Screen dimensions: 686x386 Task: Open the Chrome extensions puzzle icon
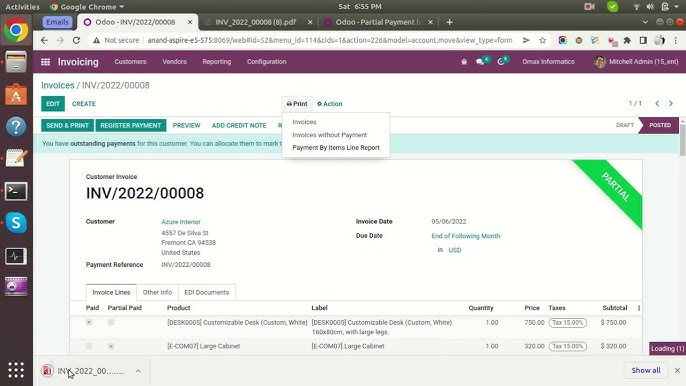[x=627, y=40]
